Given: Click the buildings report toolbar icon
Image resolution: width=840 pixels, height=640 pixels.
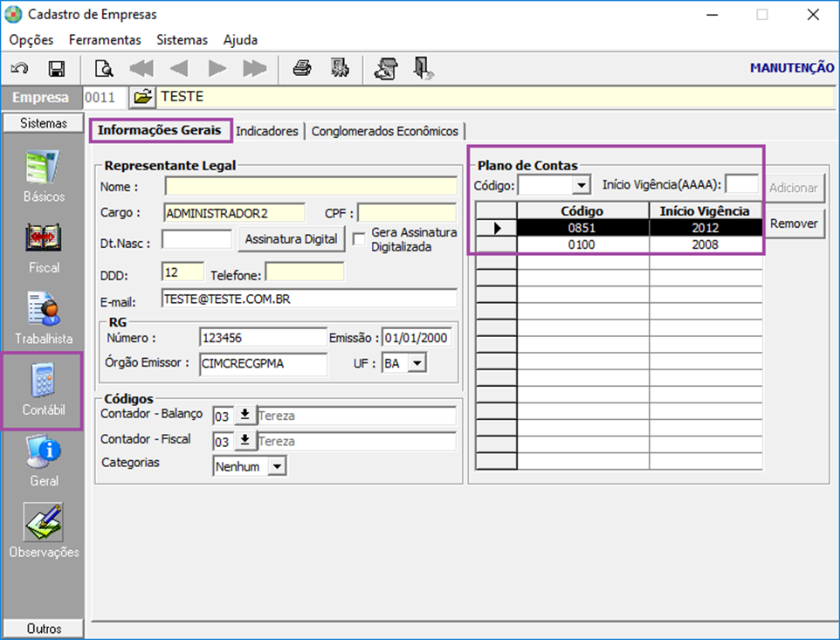Looking at the screenshot, I should tap(340, 68).
